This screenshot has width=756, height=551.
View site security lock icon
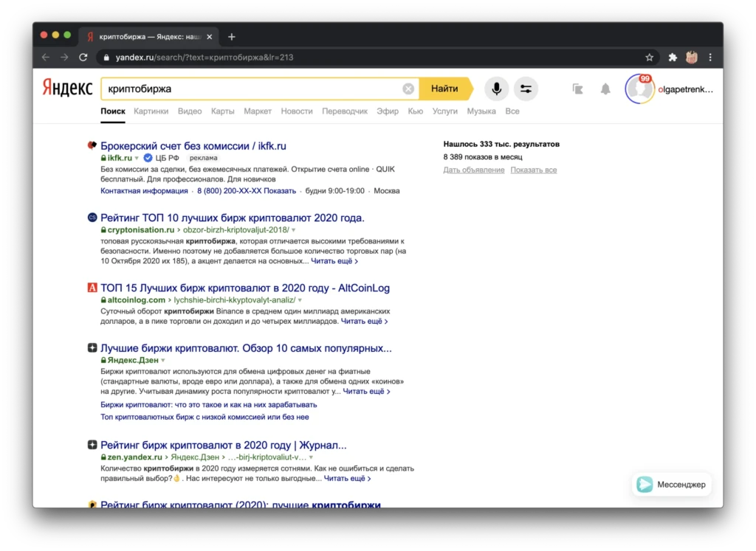pos(106,58)
